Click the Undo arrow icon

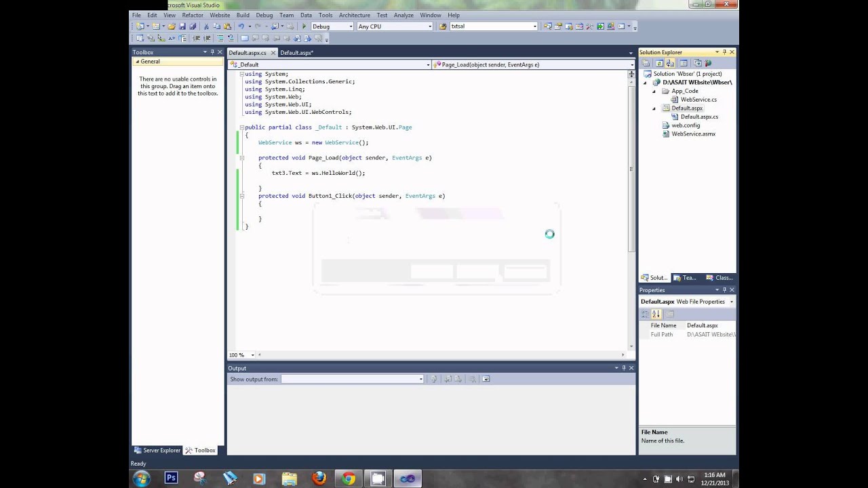(241, 26)
